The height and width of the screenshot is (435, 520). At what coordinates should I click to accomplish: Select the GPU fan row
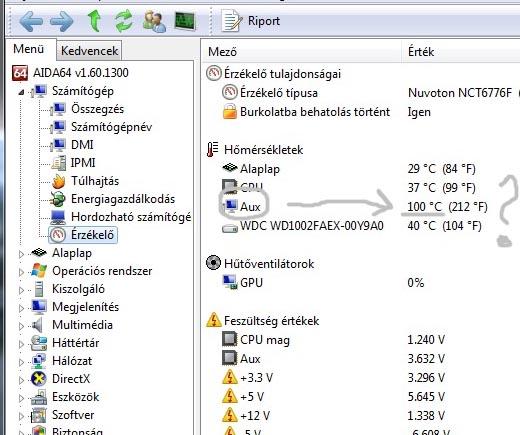251,283
